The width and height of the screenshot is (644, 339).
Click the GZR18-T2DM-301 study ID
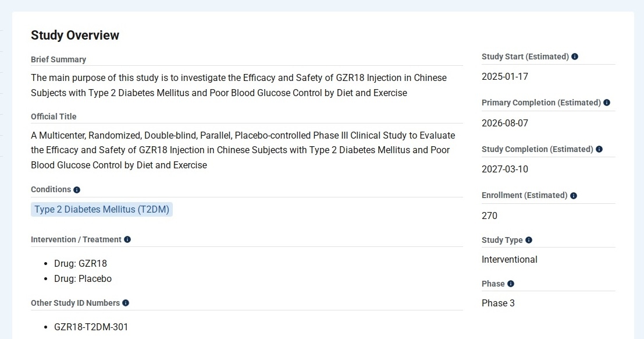(91, 327)
